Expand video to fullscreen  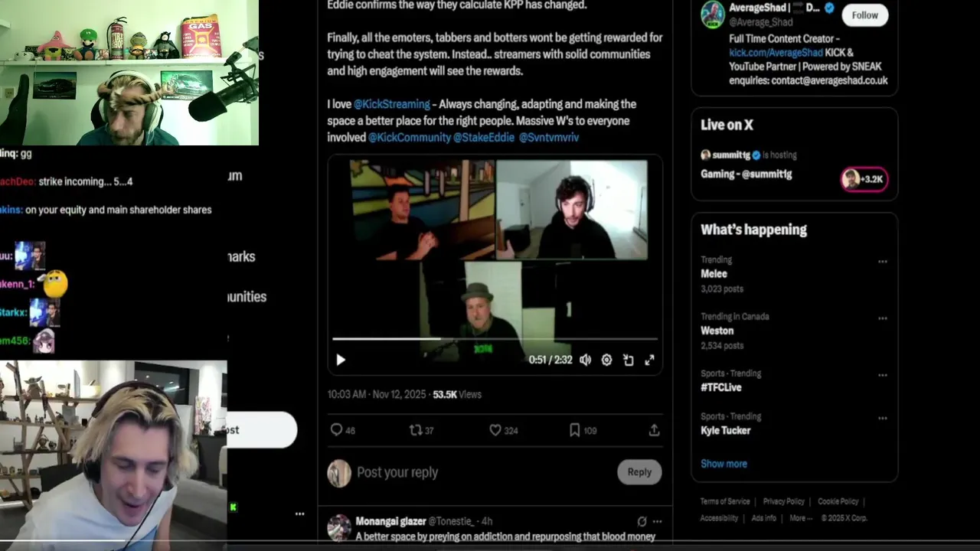point(649,360)
